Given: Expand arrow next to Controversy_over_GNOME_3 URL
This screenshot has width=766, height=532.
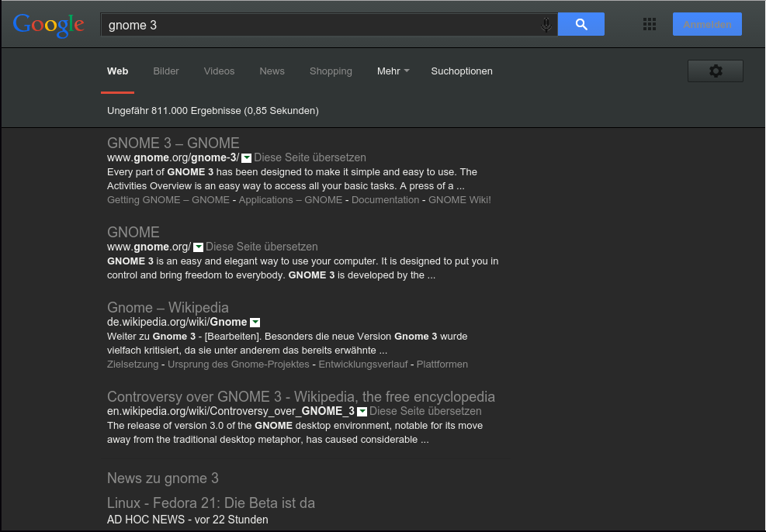Looking at the screenshot, I should click(362, 412).
